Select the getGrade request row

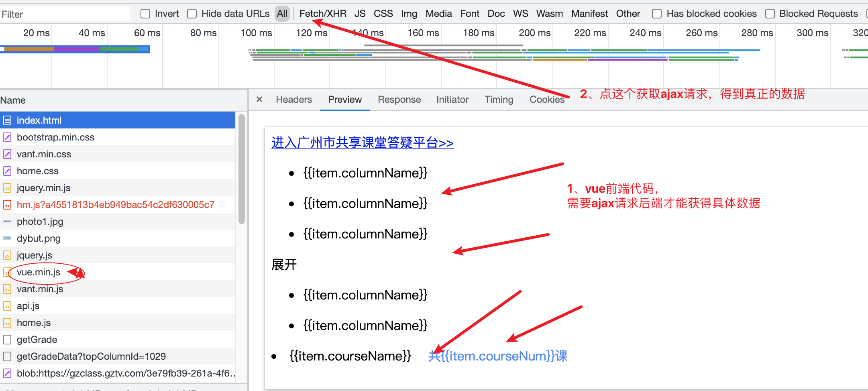point(118,340)
